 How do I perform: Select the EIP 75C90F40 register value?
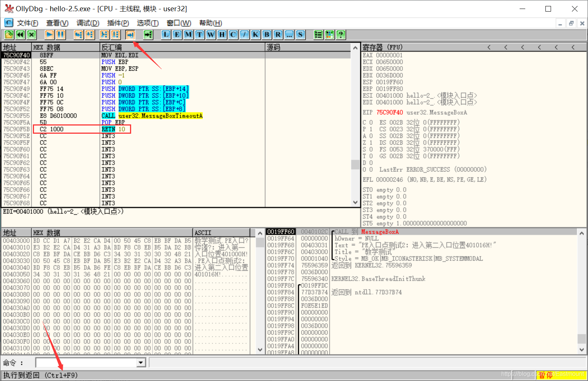click(390, 112)
